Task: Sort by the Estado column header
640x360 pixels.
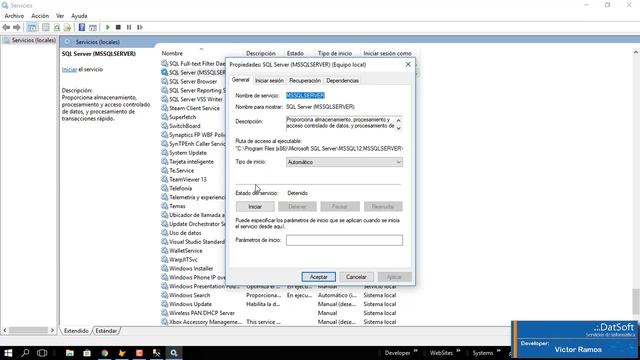Action: 295,53
